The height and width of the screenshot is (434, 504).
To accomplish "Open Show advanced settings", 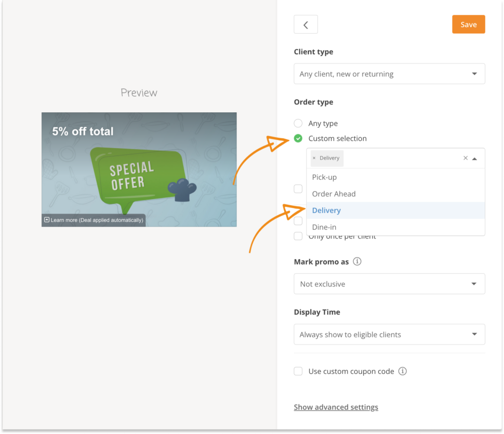I will click(336, 407).
